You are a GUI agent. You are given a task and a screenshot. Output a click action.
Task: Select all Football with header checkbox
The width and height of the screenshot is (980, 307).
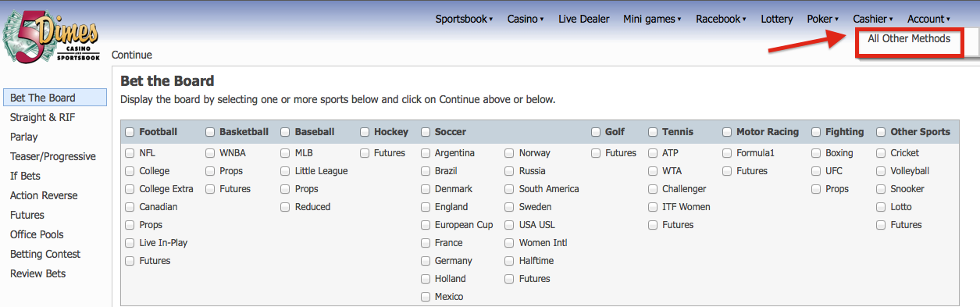coord(130,132)
